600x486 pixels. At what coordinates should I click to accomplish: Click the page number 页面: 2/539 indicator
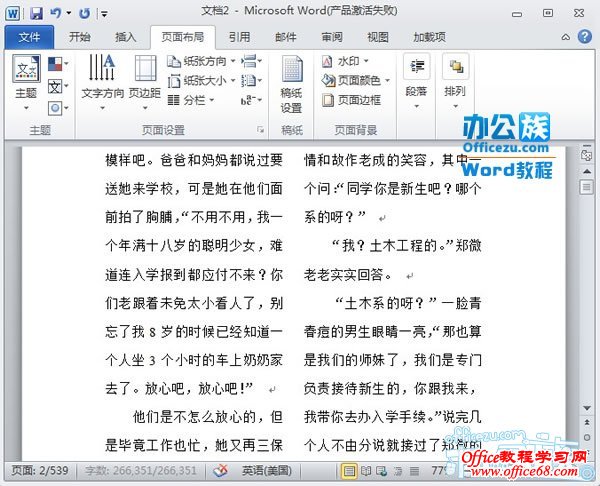pos(40,470)
